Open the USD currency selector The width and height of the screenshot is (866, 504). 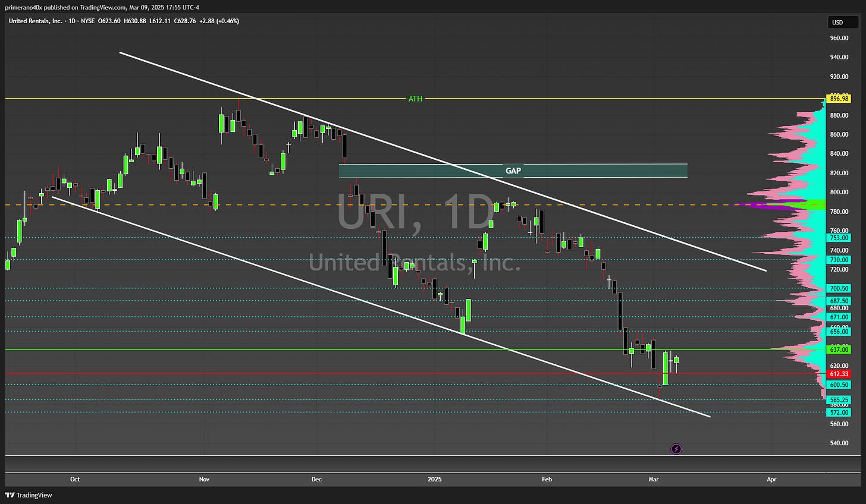[x=842, y=23]
